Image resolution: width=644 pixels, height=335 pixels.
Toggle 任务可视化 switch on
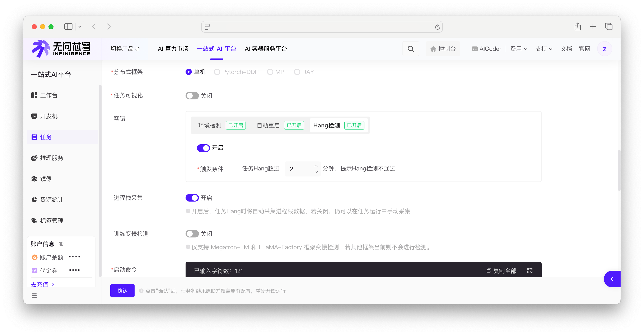point(192,96)
